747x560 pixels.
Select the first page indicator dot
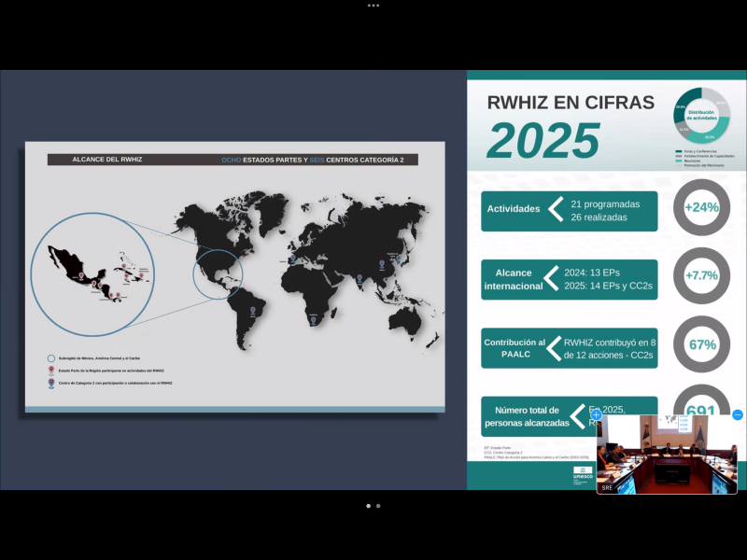(x=368, y=506)
